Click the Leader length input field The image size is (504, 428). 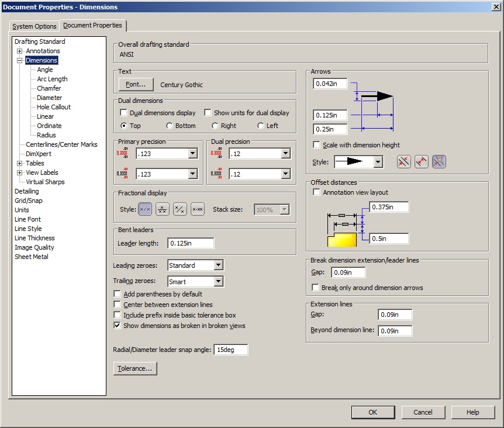click(x=191, y=243)
